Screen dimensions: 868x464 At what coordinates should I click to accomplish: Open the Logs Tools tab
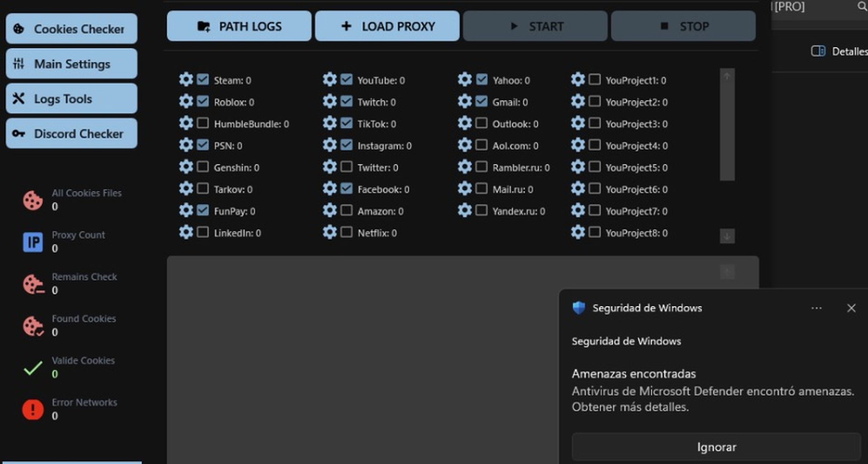(x=71, y=99)
